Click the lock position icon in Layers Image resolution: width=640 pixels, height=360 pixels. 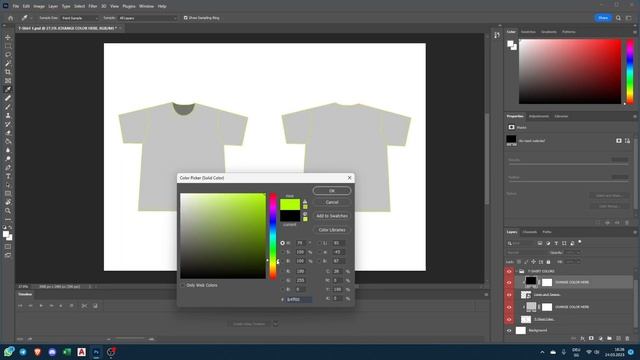(x=533, y=262)
